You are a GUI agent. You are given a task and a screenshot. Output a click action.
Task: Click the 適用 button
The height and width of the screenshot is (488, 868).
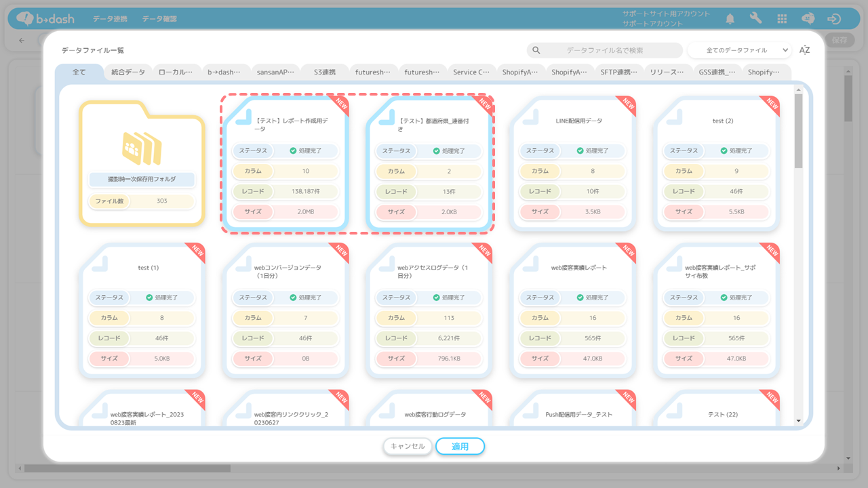(x=460, y=446)
